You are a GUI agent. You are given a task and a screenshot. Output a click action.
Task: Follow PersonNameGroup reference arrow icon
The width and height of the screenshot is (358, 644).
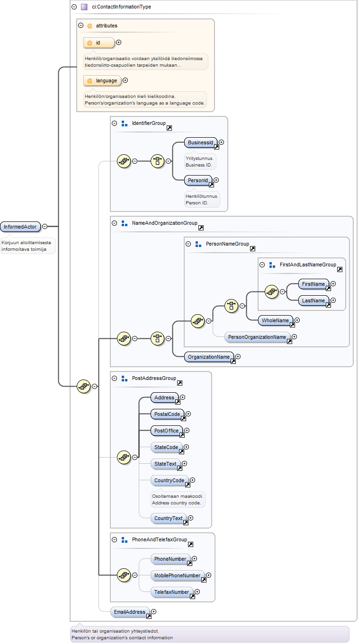(x=252, y=248)
